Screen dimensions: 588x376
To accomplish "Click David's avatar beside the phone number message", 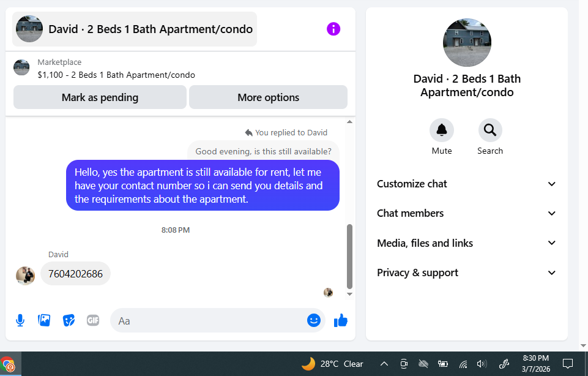I will [25, 276].
